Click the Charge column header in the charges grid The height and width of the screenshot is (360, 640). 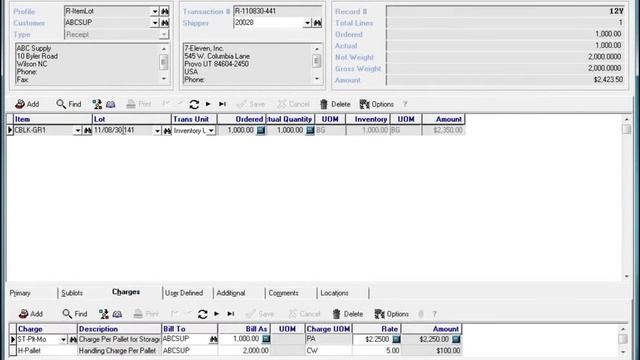[x=47, y=329]
